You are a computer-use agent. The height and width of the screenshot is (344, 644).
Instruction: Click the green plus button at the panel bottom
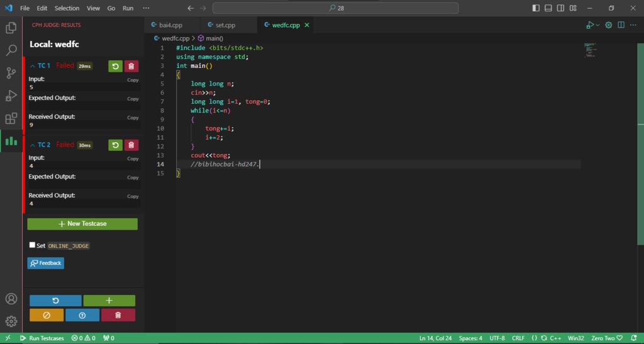click(x=109, y=301)
